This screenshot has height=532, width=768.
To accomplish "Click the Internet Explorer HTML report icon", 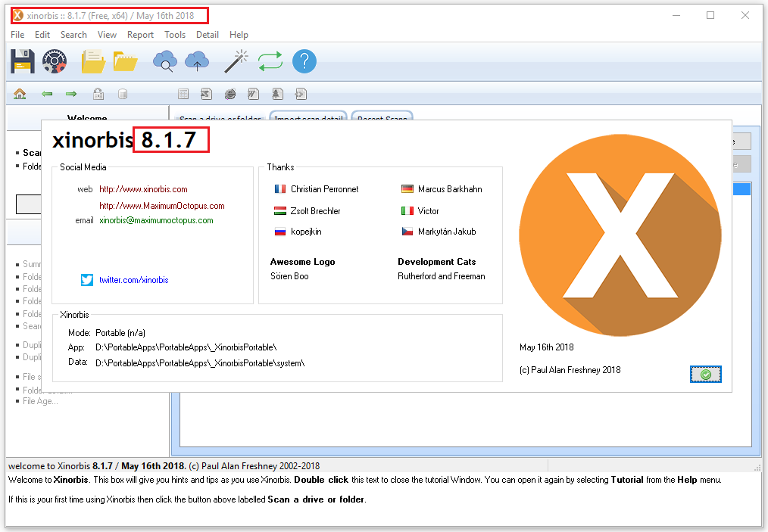I will [230, 94].
